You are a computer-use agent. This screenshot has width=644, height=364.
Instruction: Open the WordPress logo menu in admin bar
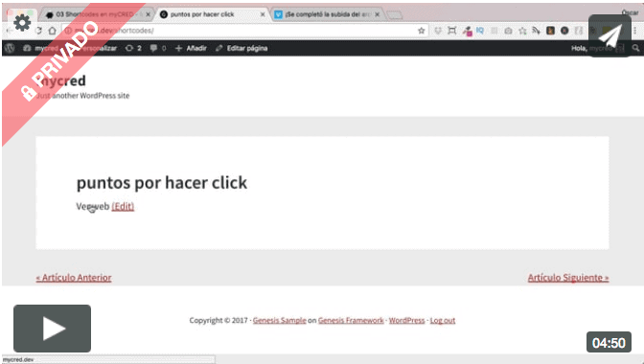(x=10, y=48)
